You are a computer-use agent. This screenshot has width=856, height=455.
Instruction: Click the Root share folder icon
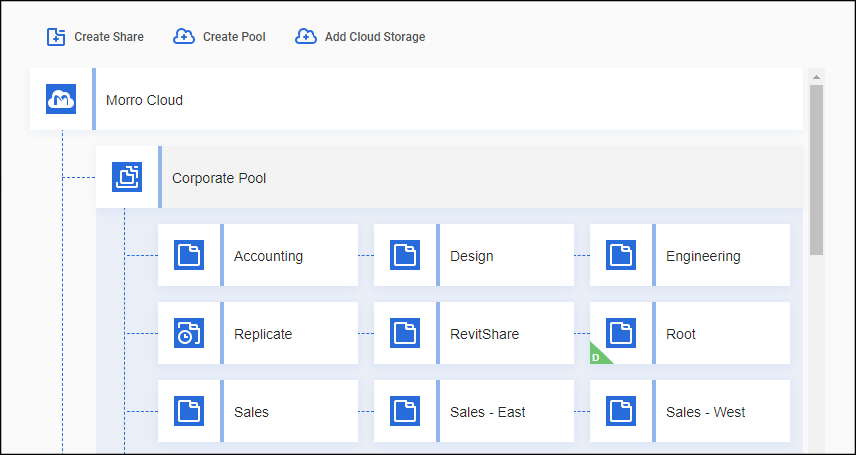click(x=621, y=333)
